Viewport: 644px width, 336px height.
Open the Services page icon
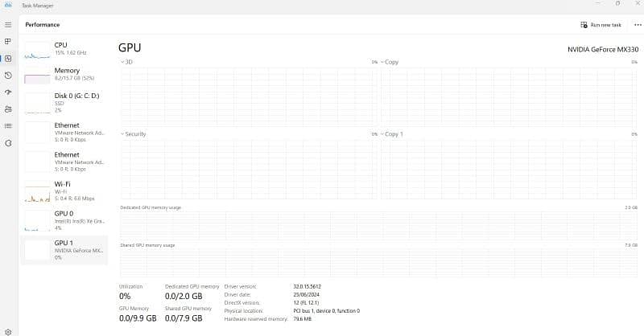8,142
